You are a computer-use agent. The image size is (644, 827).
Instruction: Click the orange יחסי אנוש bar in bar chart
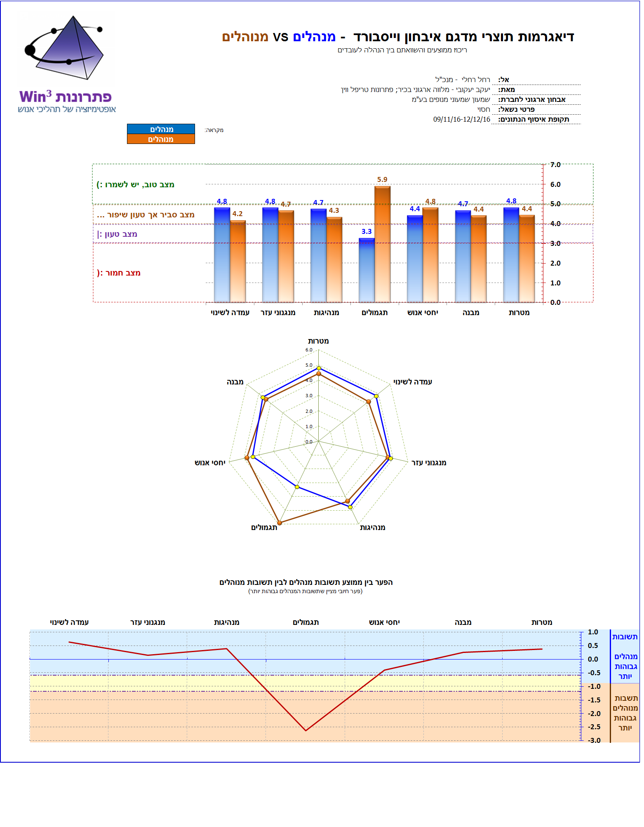[430, 255]
